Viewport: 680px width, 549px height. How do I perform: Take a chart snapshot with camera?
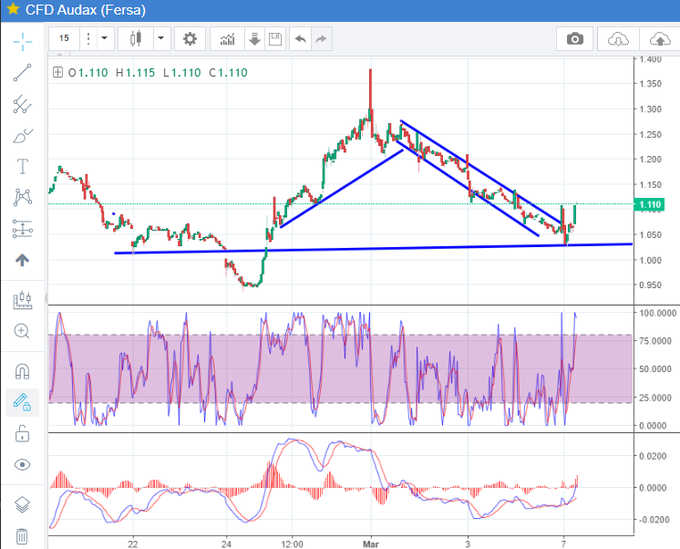point(575,39)
